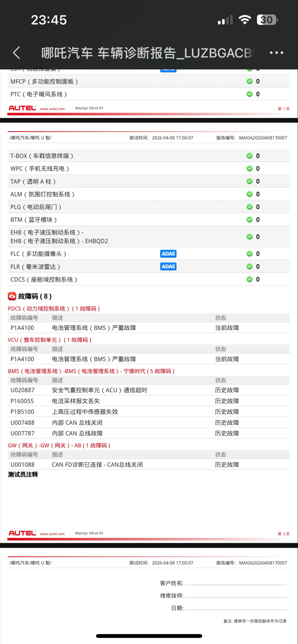Tap MaxiSys UltraS EV text on page 2 footer
The image size is (298, 644).
(89, 533)
